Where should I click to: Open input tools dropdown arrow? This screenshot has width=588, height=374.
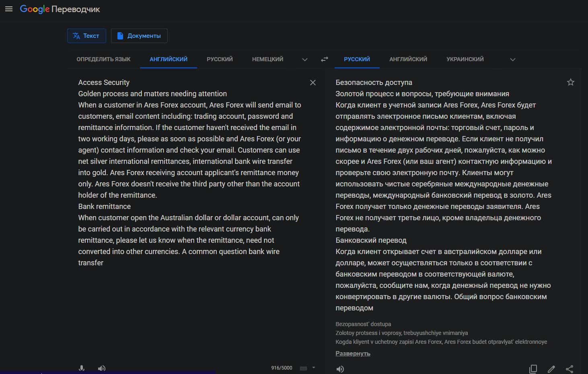coord(314,368)
